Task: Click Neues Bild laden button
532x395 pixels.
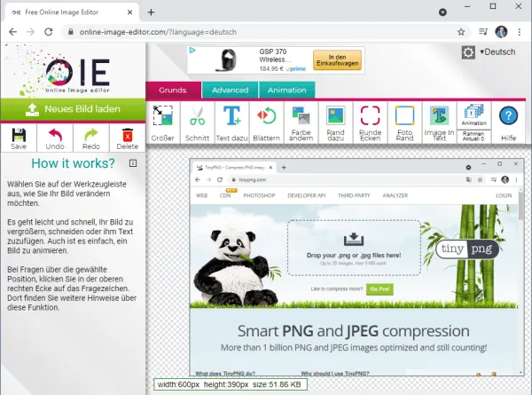Action: tap(73, 109)
